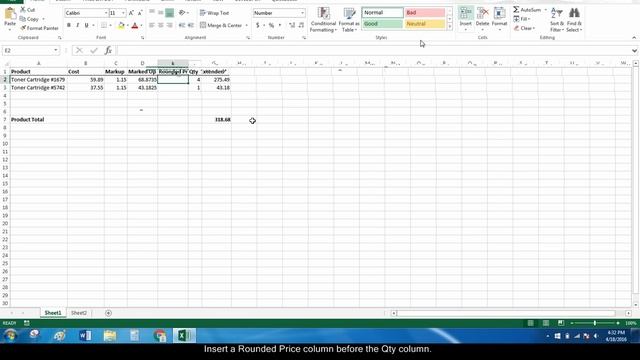The height and width of the screenshot is (360, 640).
Task: Apply the red font color
Action: [x=135, y=25]
